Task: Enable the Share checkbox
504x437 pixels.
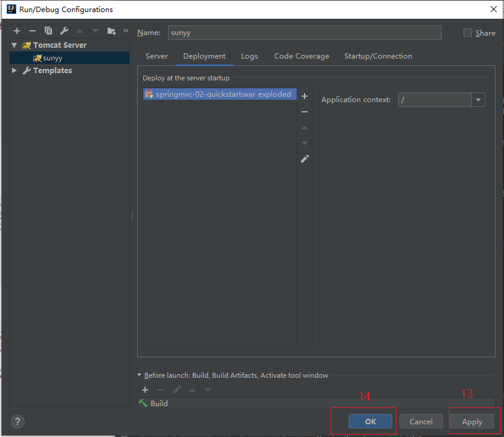Action: [x=468, y=33]
